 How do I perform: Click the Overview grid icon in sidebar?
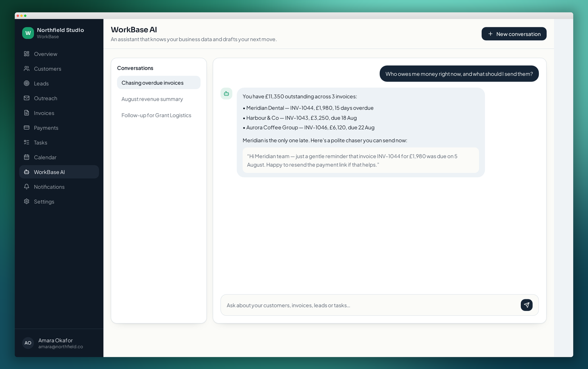coord(27,54)
